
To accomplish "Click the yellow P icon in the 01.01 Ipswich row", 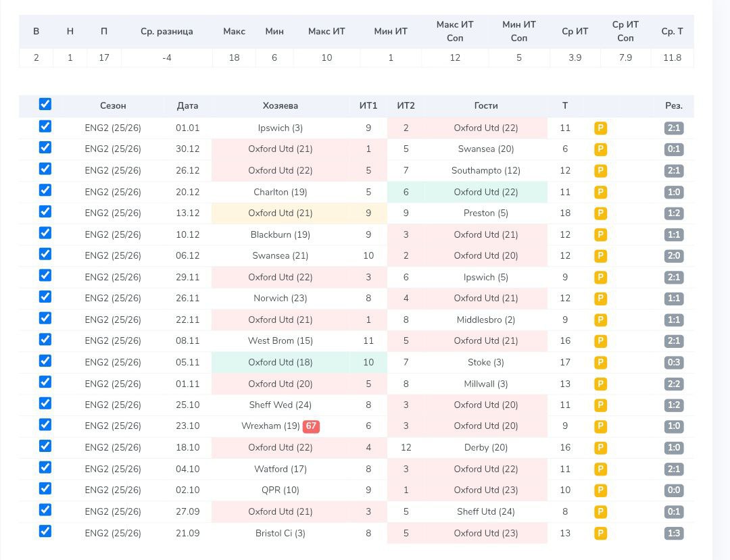I will 600,128.
